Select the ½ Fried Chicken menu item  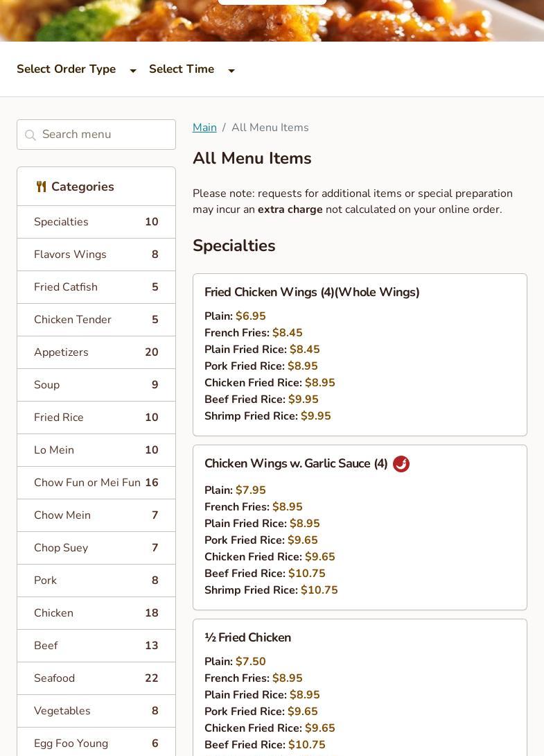[247, 638]
